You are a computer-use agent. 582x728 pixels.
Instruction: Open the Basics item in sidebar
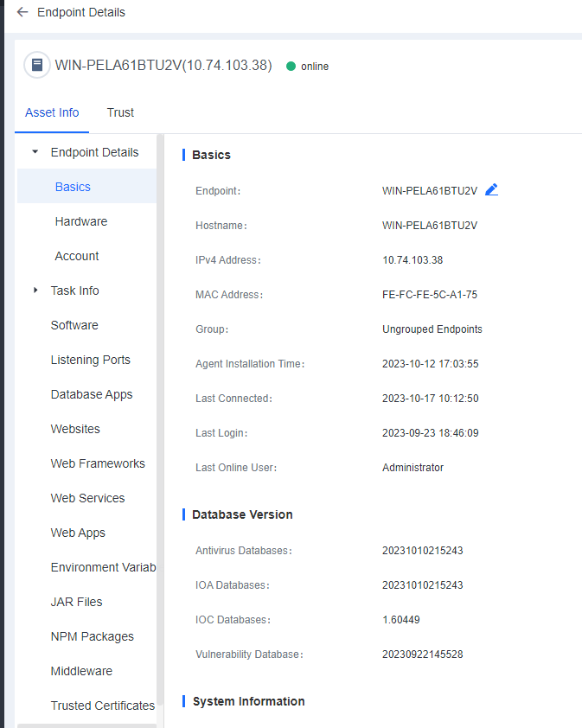coord(73,187)
